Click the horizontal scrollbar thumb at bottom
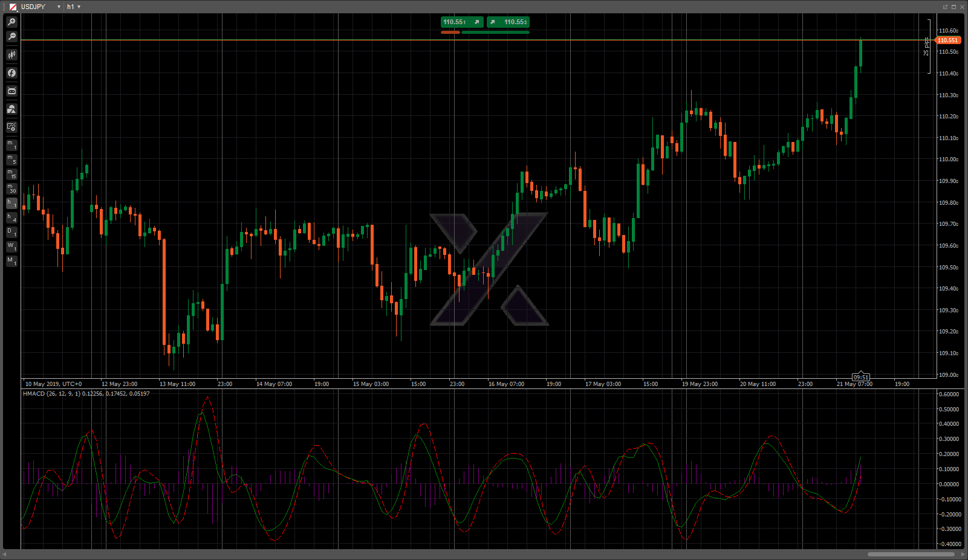Screen dimensions: 968x560 (911, 554)
